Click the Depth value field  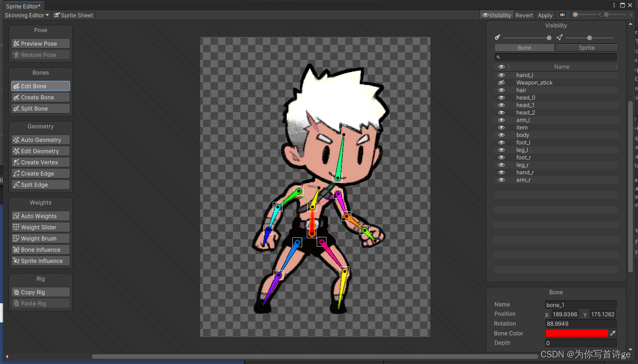tap(581, 343)
